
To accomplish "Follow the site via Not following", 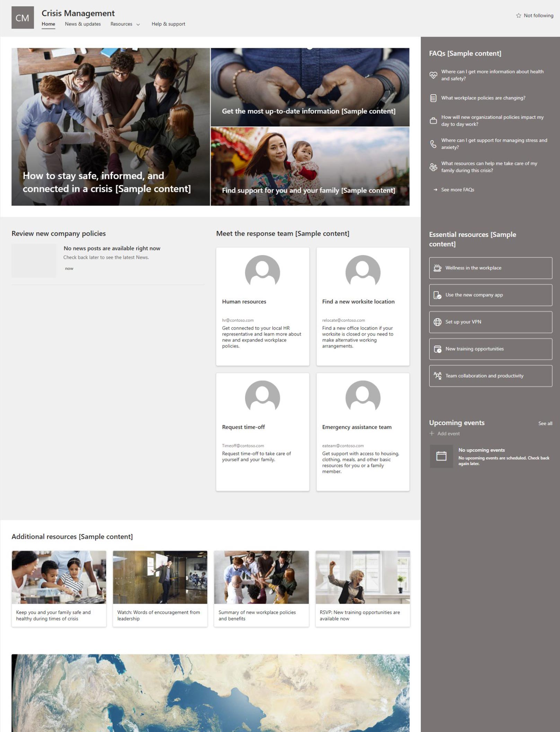I will coord(535,15).
